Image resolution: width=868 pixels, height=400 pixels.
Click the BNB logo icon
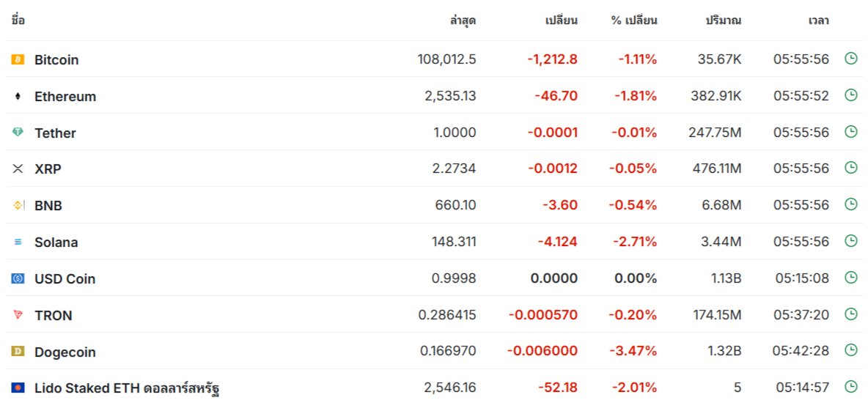[18, 205]
